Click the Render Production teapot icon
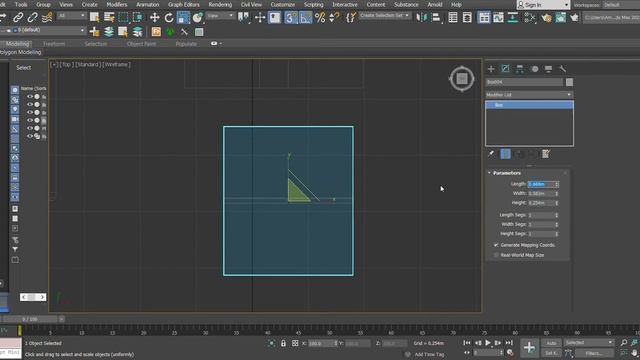Screen dimensions: 640x360 pyautogui.click(x=575, y=18)
